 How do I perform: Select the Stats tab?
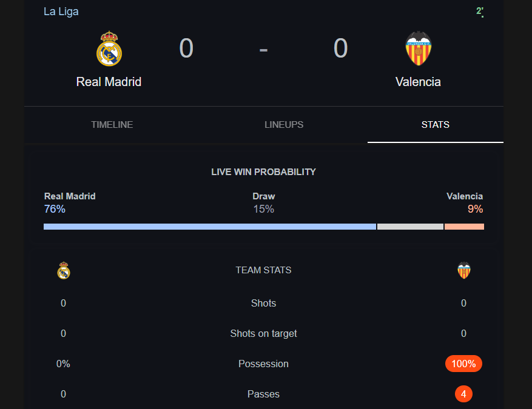pos(436,125)
